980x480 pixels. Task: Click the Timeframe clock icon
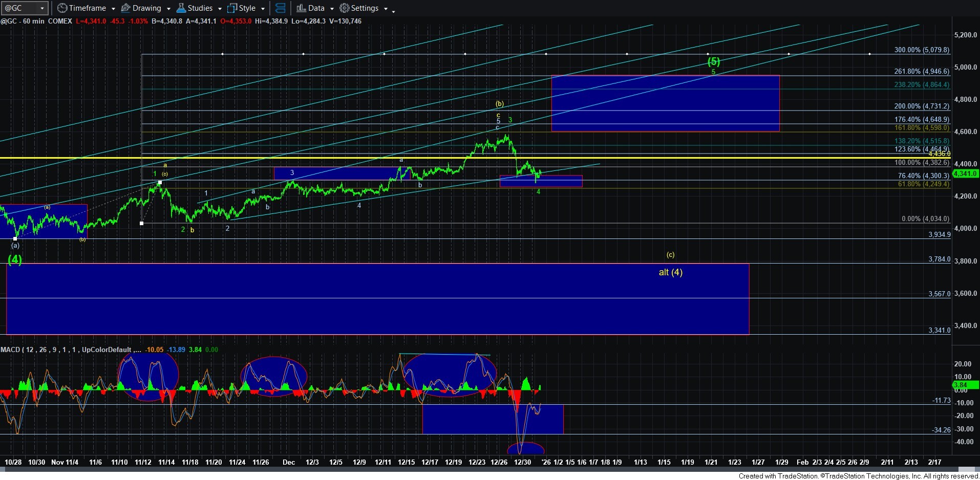point(62,8)
